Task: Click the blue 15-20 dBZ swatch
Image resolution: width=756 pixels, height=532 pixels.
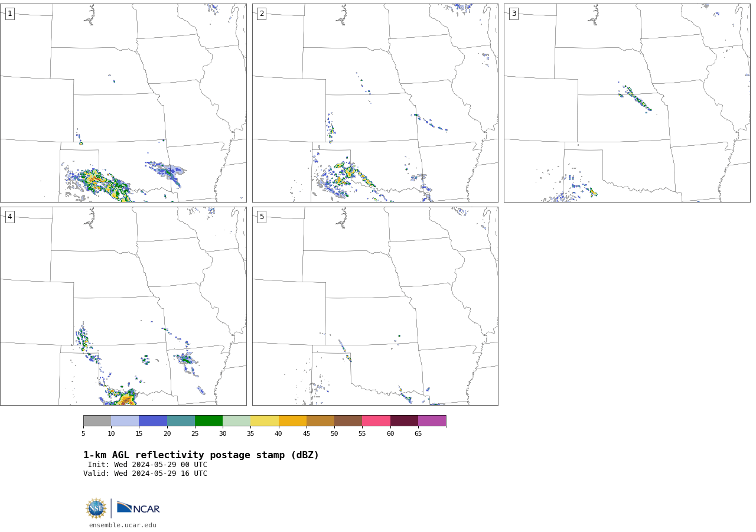Action: click(x=153, y=420)
